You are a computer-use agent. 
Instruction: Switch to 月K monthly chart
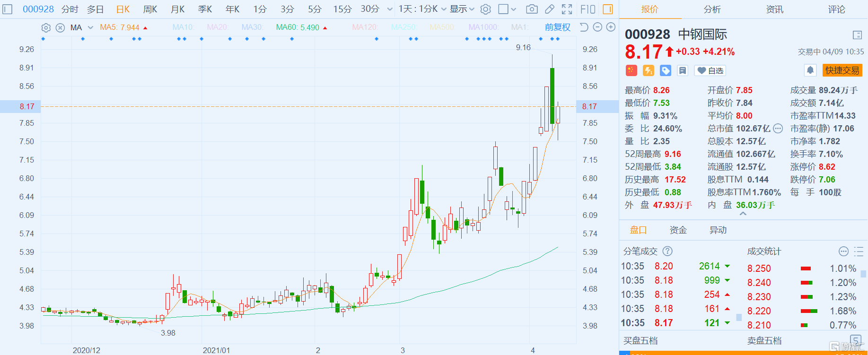(177, 9)
